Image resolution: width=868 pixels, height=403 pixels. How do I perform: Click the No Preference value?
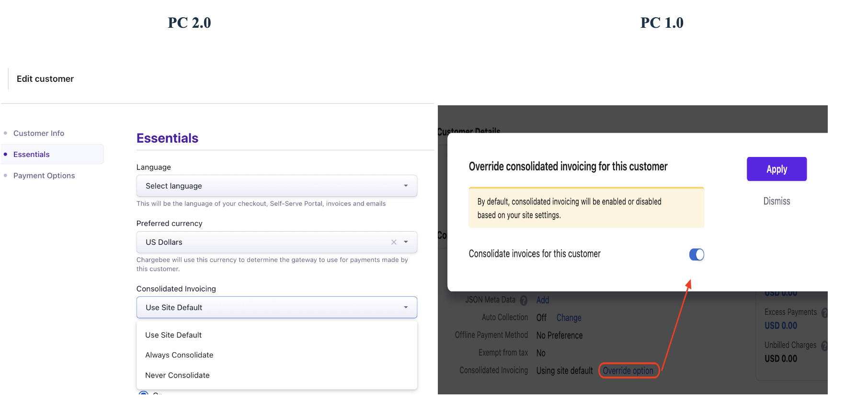pyautogui.click(x=560, y=336)
